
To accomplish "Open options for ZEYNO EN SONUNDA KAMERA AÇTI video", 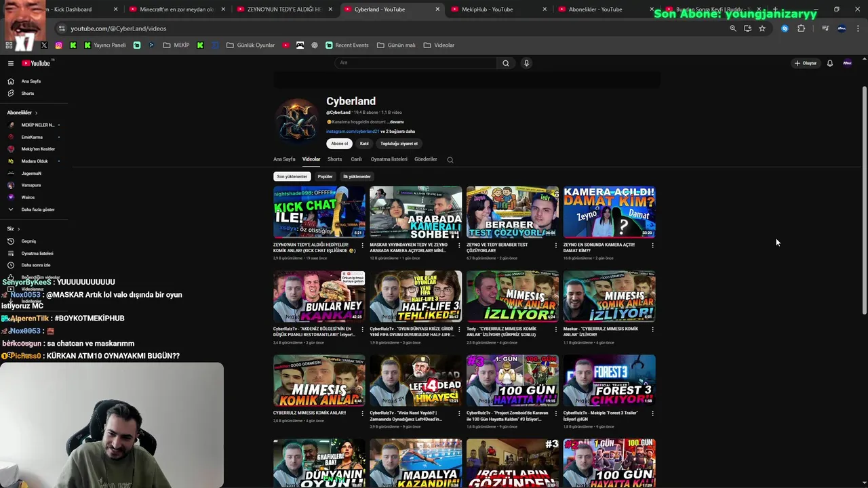I will pos(652,245).
